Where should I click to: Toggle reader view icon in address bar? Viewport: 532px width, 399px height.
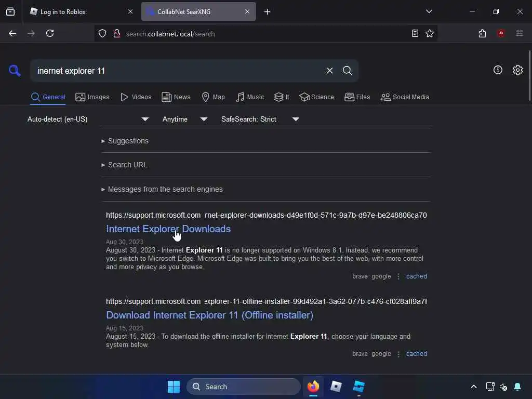click(x=415, y=33)
